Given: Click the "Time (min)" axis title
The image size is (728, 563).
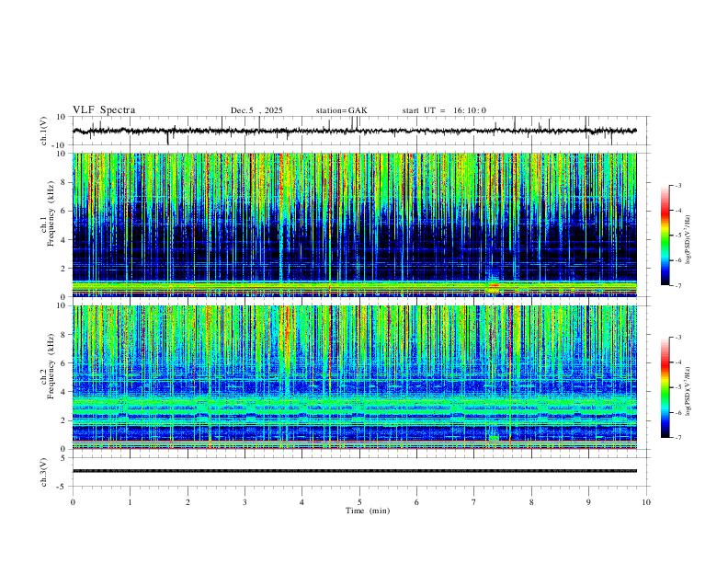Looking at the screenshot, I should pyautogui.click(x=368, y=511).
